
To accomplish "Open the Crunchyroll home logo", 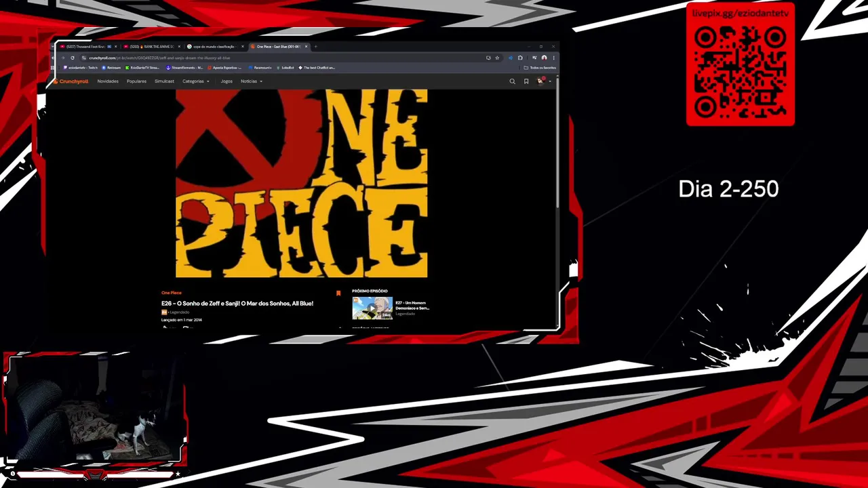I will (x=71, y=81).
